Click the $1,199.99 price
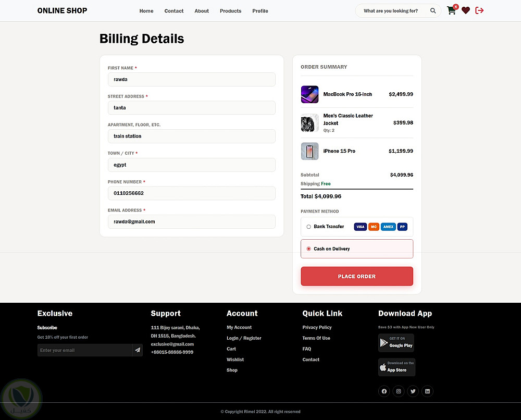 coord(401,151)
